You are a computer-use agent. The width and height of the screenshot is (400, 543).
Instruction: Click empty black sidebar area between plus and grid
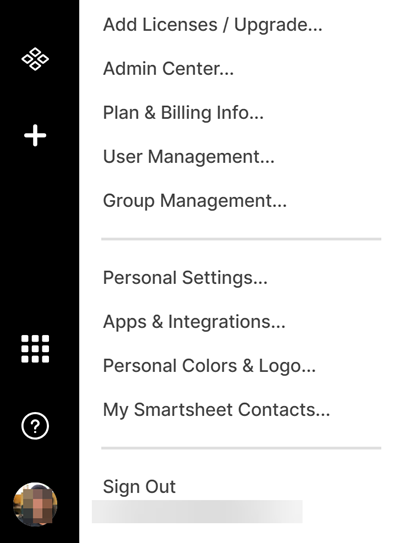click(x=39, y=239)
